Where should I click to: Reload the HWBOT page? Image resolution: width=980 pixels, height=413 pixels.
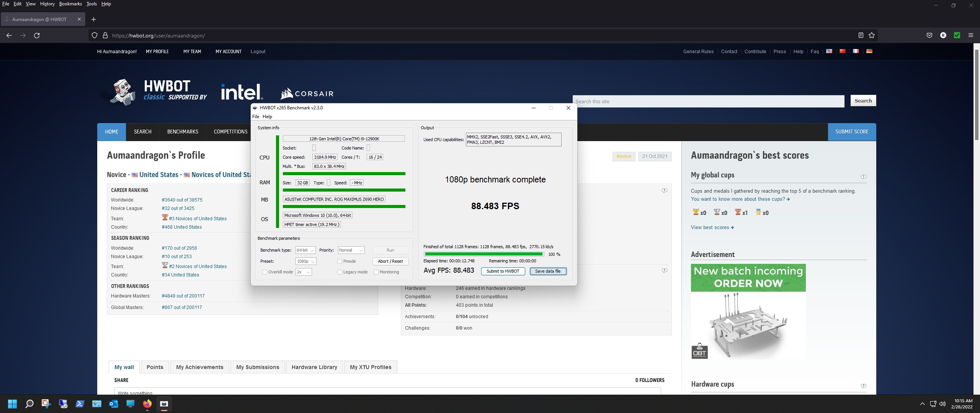click(x=37, y=36)
